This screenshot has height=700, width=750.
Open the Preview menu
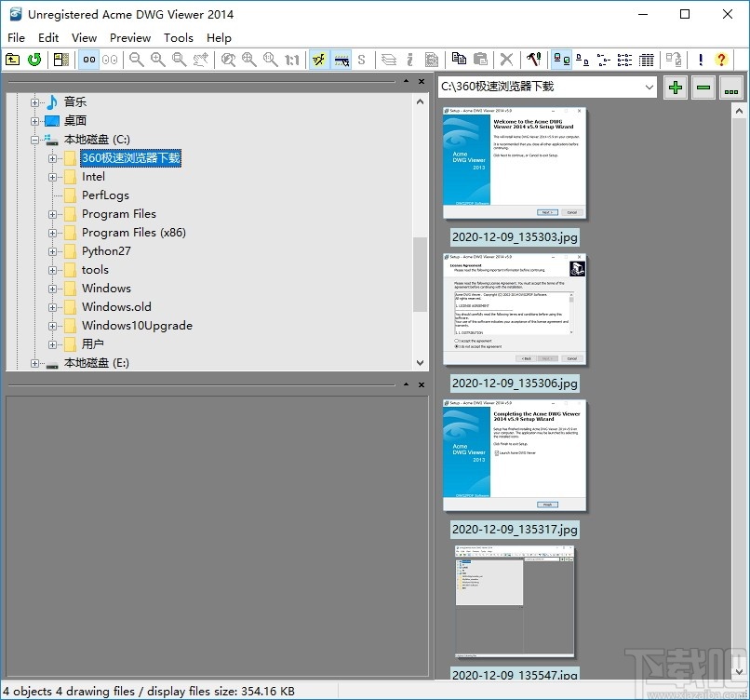[130, 37]
